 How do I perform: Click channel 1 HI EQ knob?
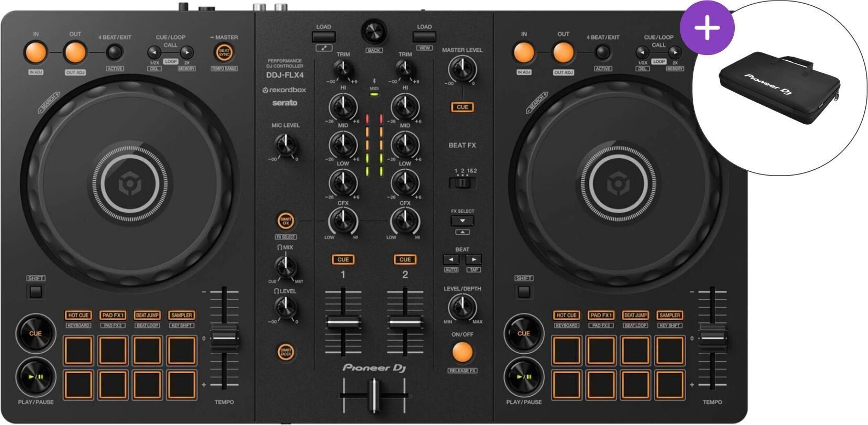[343, 107]
